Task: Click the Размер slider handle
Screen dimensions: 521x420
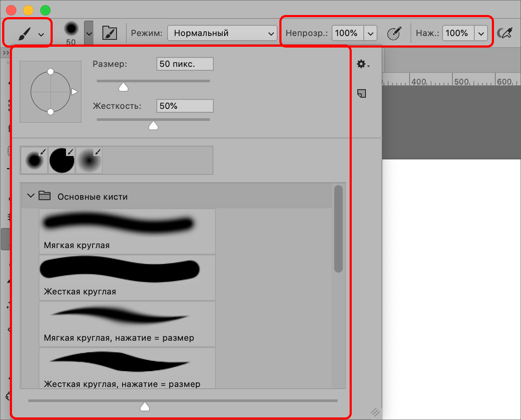Action: (x=123, y=87)
